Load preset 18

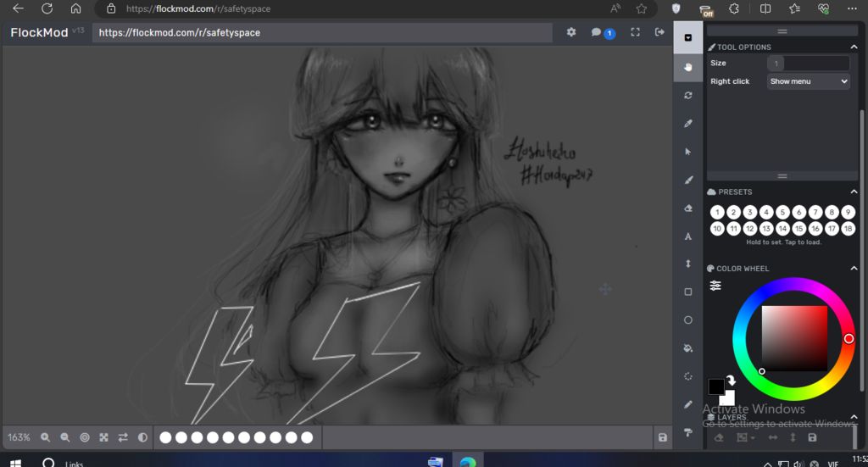[848, 229]
